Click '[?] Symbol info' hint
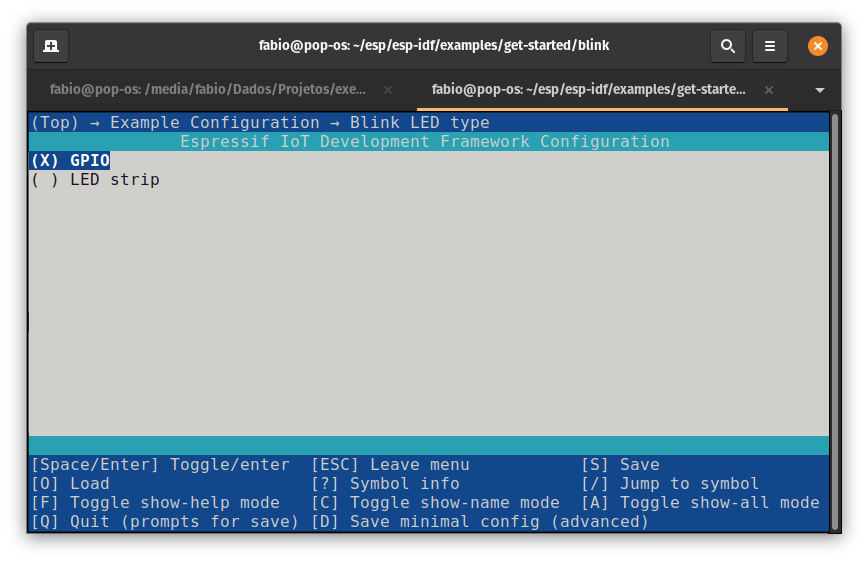This screenshot has height=562, width=866. (385, 484)
